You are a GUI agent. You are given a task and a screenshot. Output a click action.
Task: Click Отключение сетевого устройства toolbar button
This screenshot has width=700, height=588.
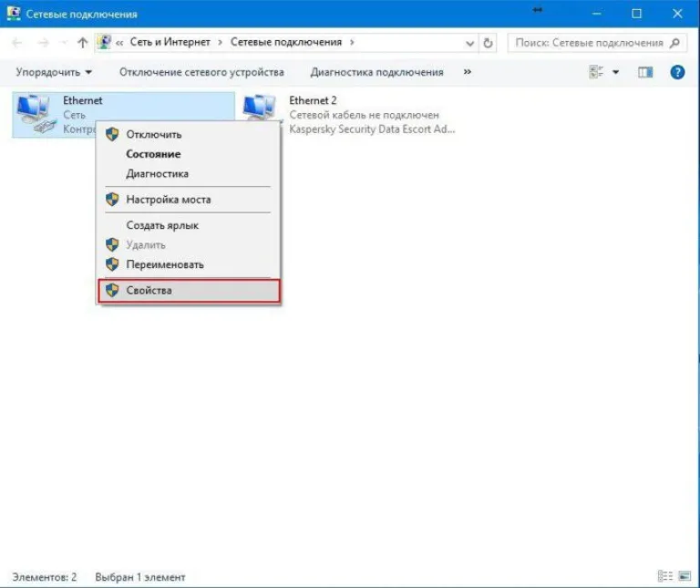tap(201, 72)
